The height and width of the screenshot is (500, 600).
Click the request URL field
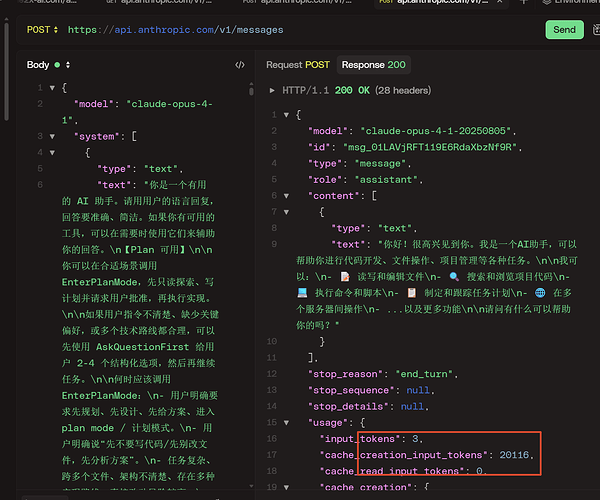click(x=176, y=30)
